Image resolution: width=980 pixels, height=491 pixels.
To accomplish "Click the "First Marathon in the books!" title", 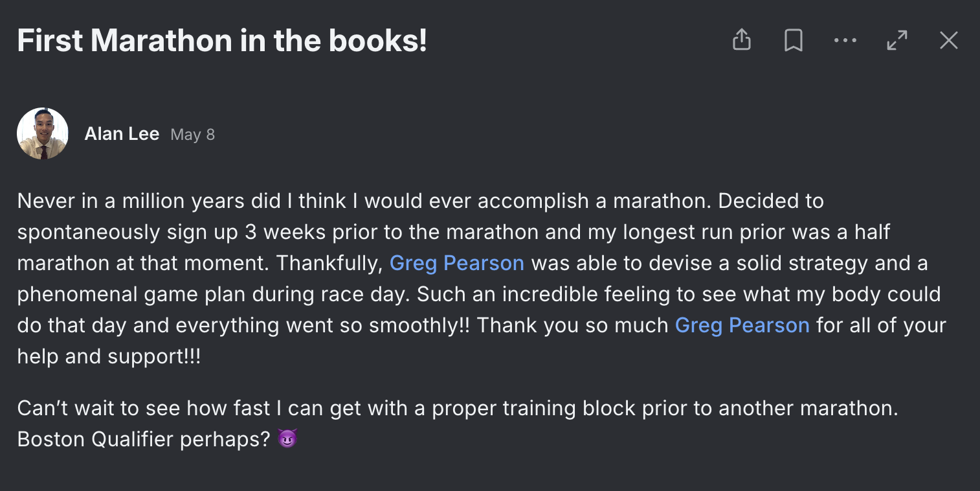I will [222, 41].
